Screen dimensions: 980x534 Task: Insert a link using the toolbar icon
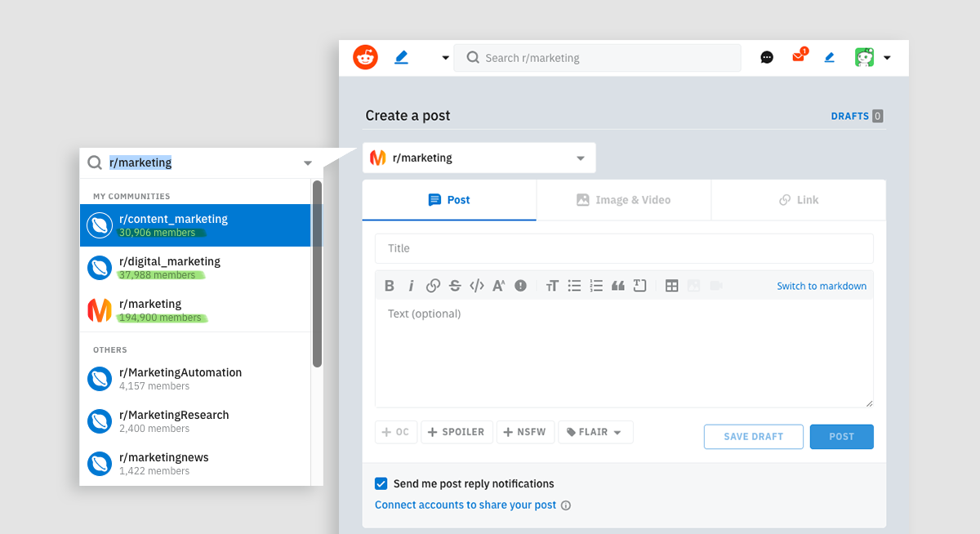433,286
